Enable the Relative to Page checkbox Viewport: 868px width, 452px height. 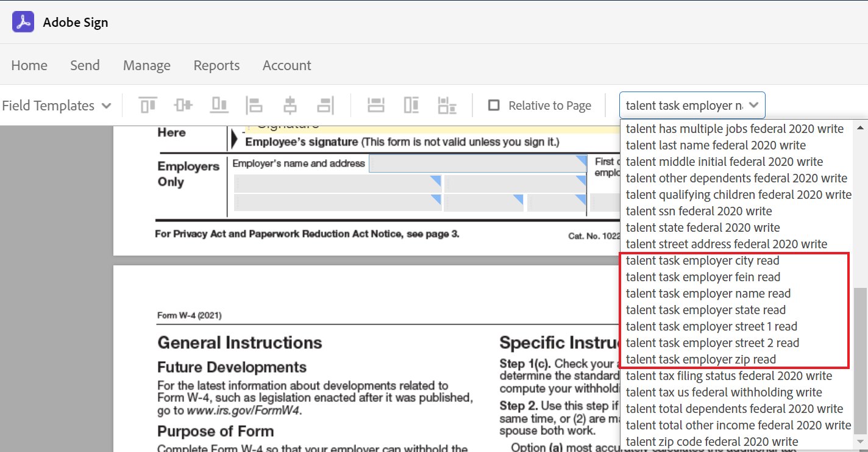coord(494,106)
